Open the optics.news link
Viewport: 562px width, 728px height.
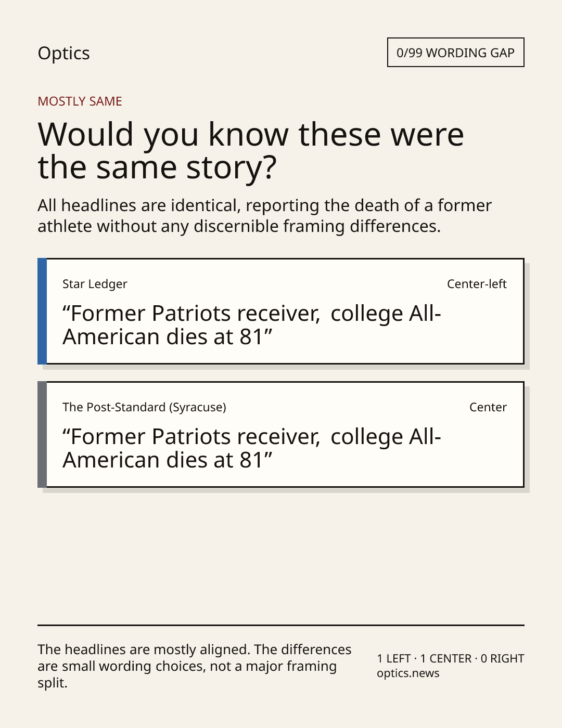click(x=408, y=673)
